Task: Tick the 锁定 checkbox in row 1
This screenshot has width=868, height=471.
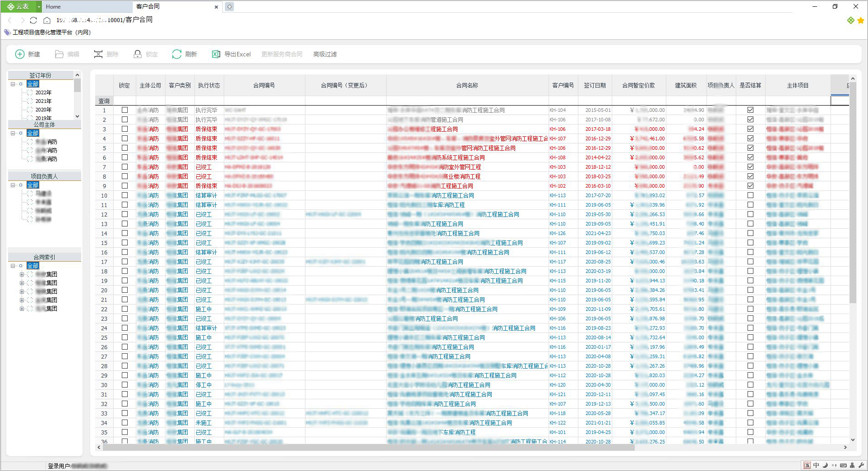Action: pyautogui.click(x=125, y=110)
